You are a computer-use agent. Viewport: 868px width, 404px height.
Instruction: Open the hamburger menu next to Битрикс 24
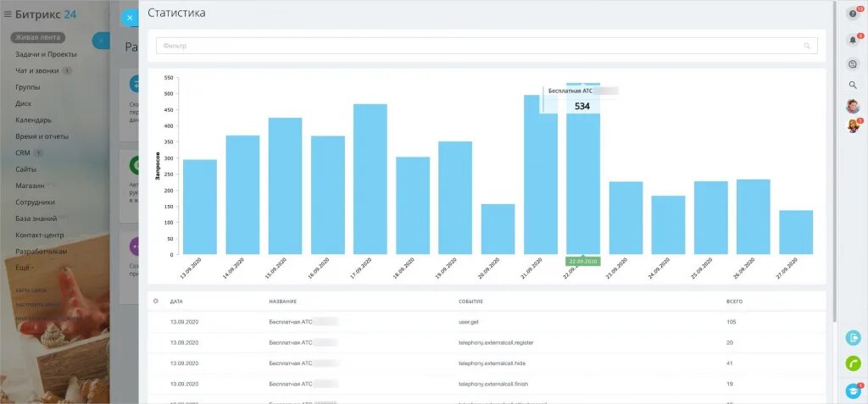pyautogui.click(x=7, y=14)
